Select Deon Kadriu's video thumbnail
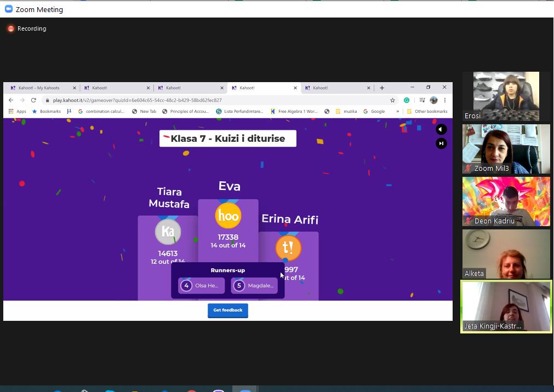The width and height of the screenshot is (554, 392). point(506,201)
